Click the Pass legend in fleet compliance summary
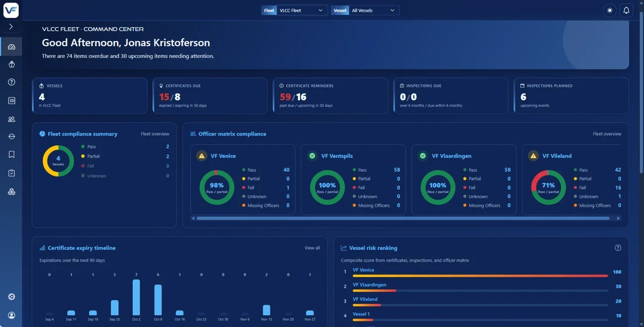The height and width of the screenshot is (327, 644). (x=125, y=147)
